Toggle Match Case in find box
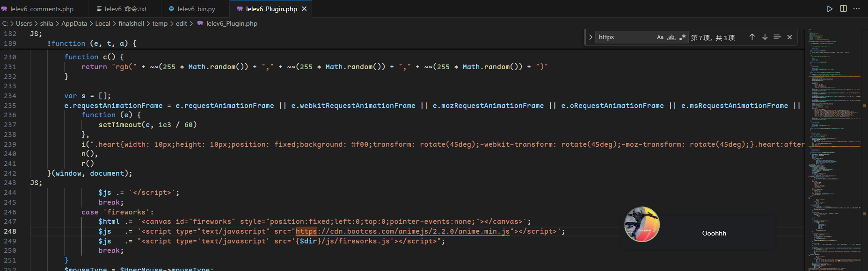868x271 pixels. [660, 37]
